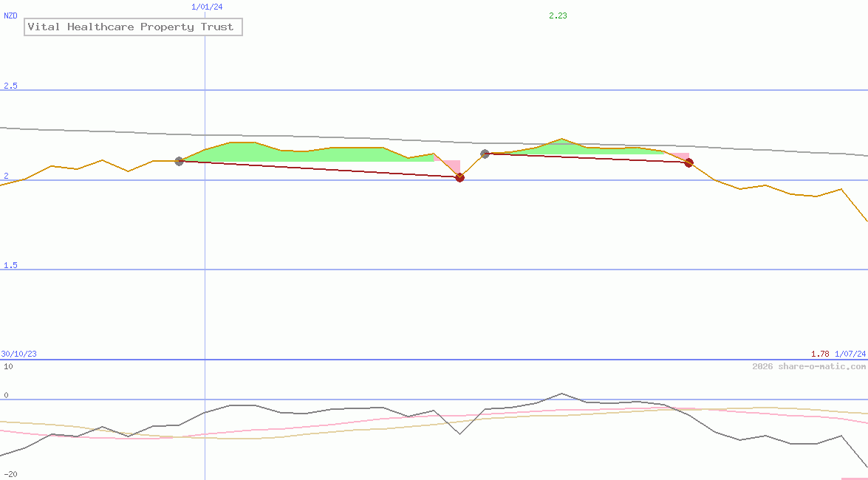Click the second gray buy marker dot
868x480 pixels.
(485, 154)
